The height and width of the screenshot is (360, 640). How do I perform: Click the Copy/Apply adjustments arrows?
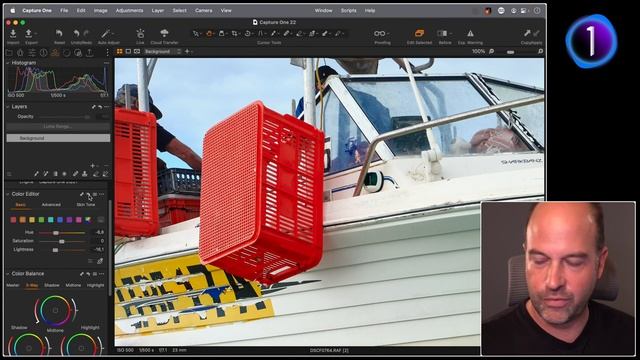pos(531,33)
